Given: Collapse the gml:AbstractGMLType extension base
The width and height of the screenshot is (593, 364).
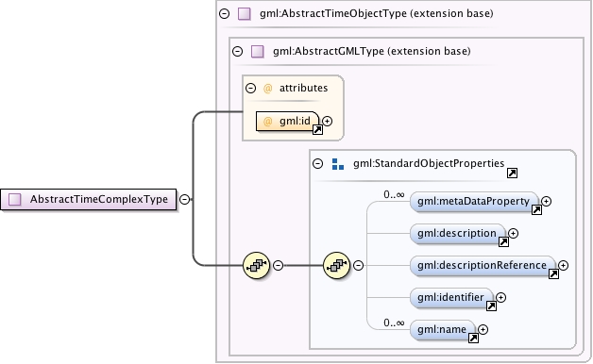Looking at the screenshot, I should click(x=238, y=51).
